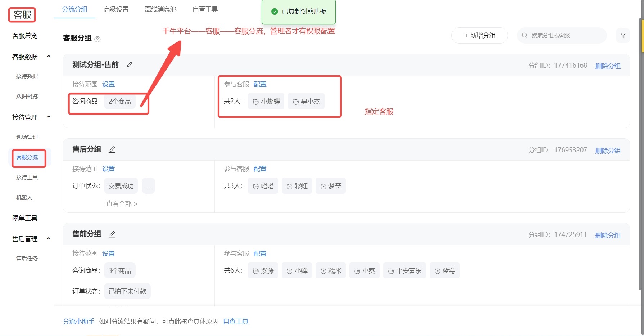Click the 客服 header logo text
The image size is (644, 336).
pos(22,15)
